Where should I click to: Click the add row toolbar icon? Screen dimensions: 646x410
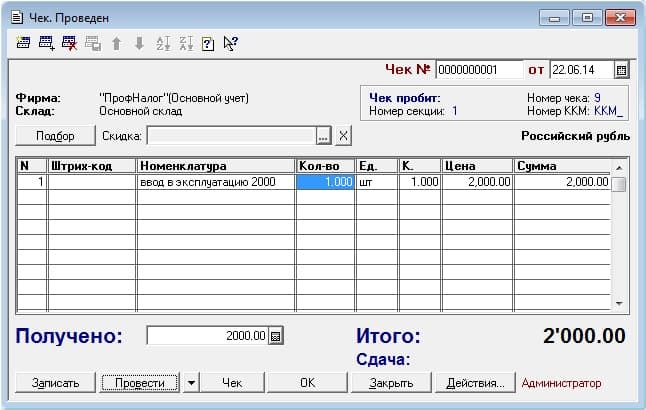click(x=46, y=43)
